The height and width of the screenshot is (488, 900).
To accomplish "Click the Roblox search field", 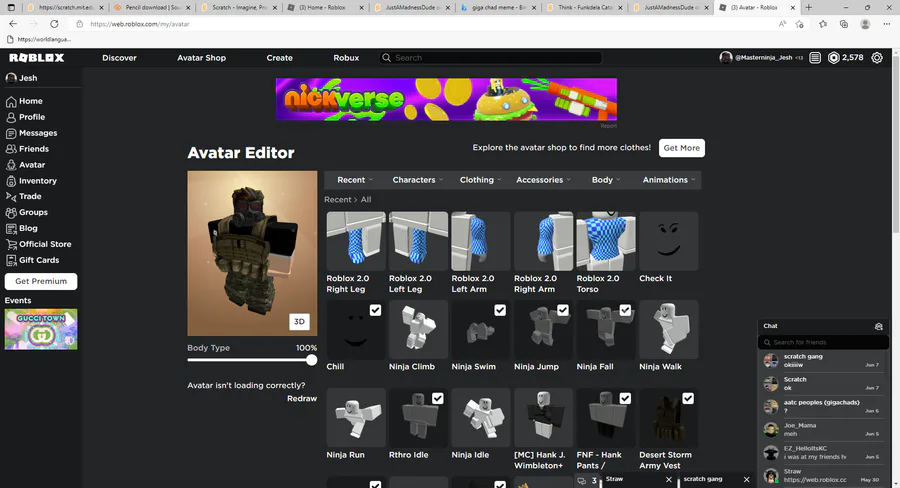I will pos(491,57).
